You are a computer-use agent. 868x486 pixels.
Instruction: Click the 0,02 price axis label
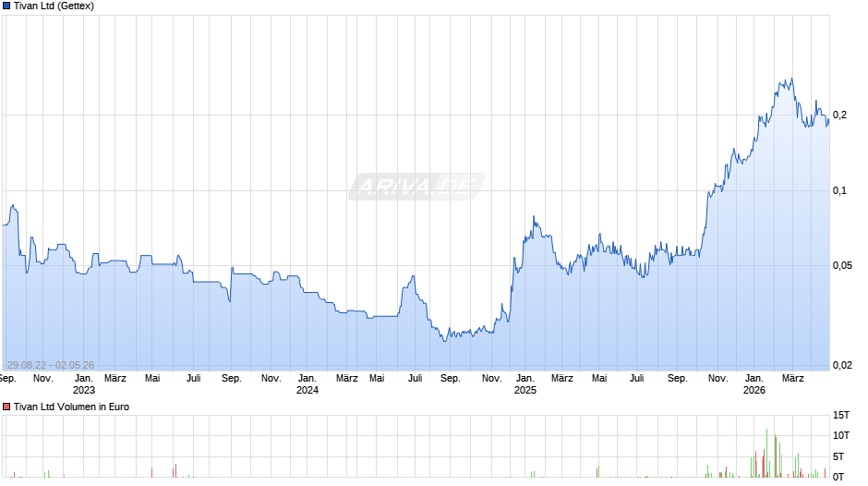[842, 365]
